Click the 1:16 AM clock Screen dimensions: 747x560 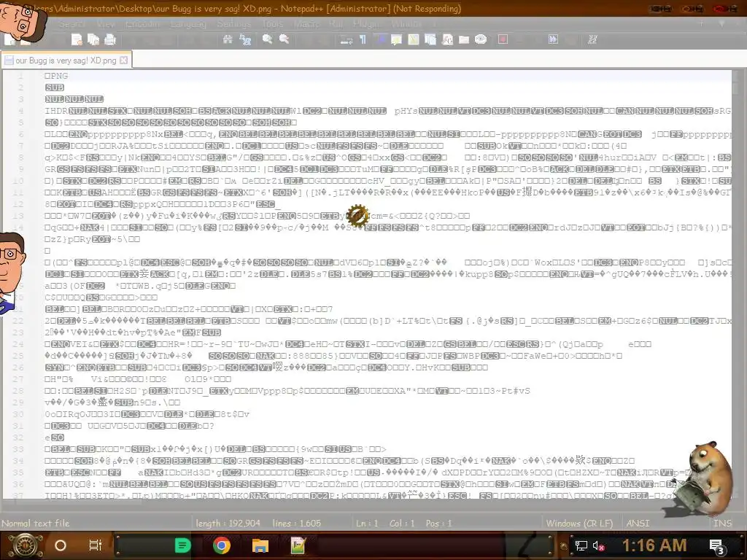654,545
